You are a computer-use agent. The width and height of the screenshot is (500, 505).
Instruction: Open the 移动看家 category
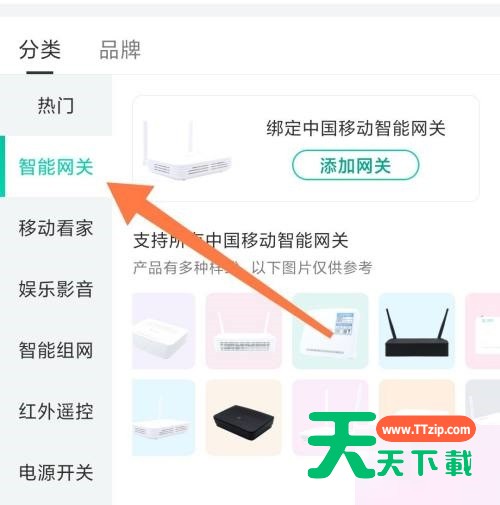56,228
